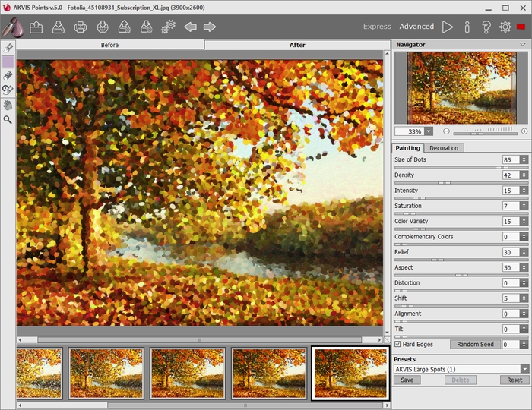Run processing with the Play button
The image size is (532, 410).
[448, 27]
